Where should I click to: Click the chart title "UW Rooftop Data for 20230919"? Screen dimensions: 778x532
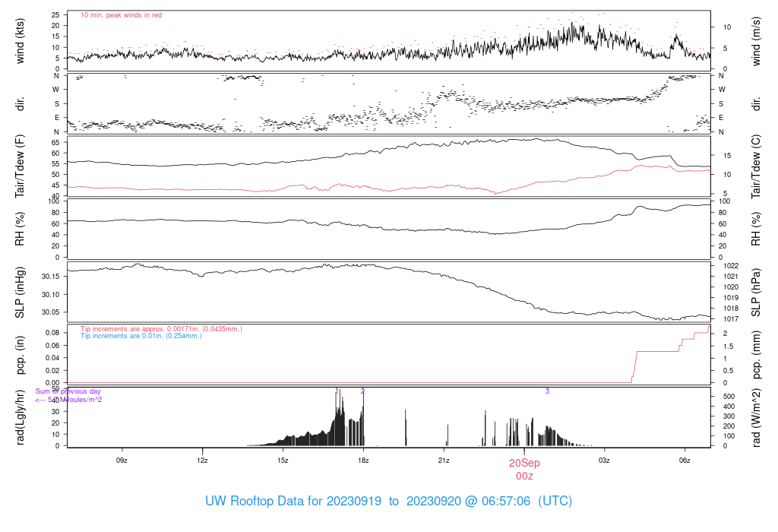[293, 501]
